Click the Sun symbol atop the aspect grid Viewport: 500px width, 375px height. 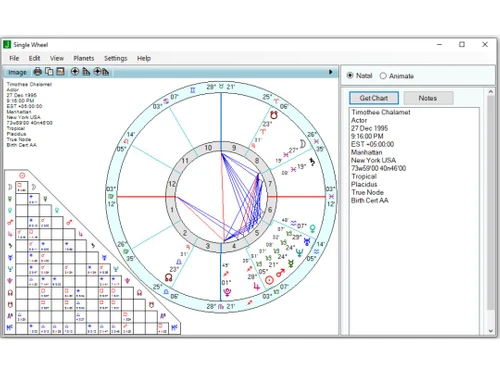22,175
